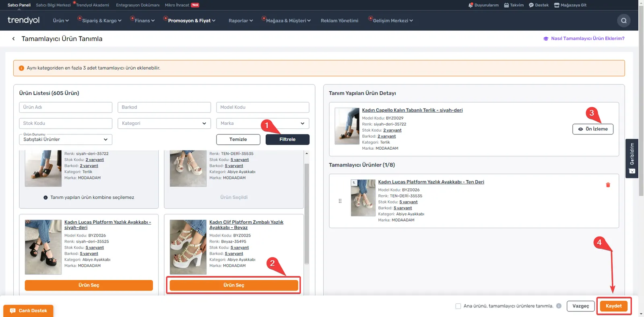Click Ürün Seç for Clif Platform Beyaz
This screenshot has height=317, width=644.
pos(234,285)
